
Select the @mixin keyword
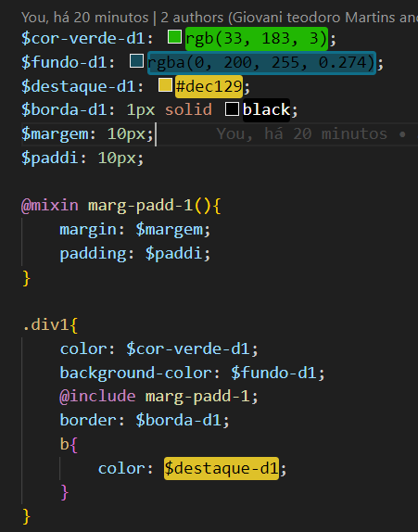pyautogui.click(x=50, y=206)
